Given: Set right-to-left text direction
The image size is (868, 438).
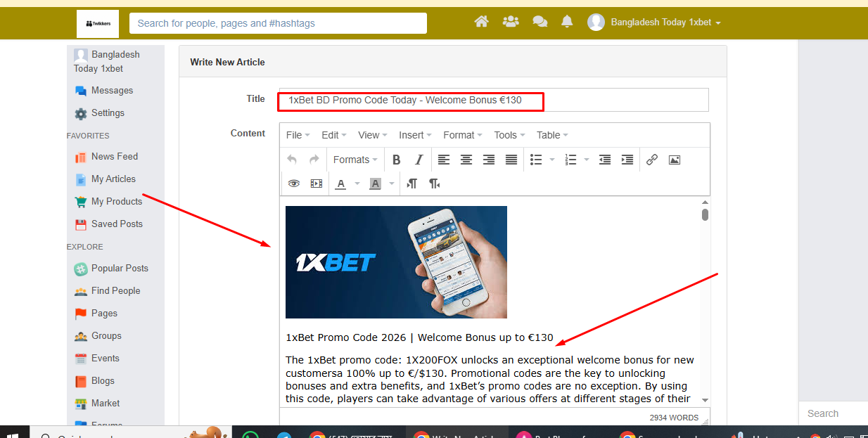Looking at the screenshot, I should point(435,183).
